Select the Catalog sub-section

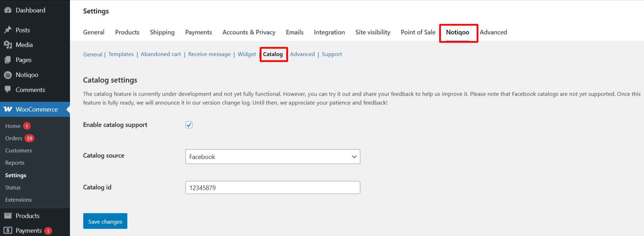(x=273, y=54)
